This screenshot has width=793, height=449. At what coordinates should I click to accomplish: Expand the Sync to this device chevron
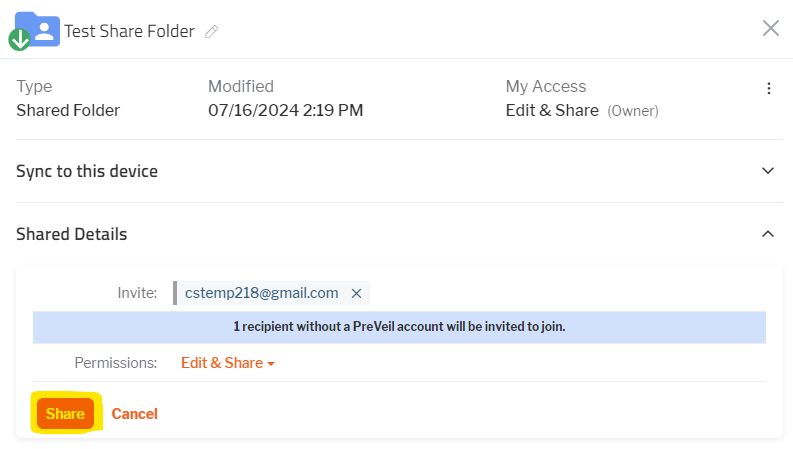768,171
